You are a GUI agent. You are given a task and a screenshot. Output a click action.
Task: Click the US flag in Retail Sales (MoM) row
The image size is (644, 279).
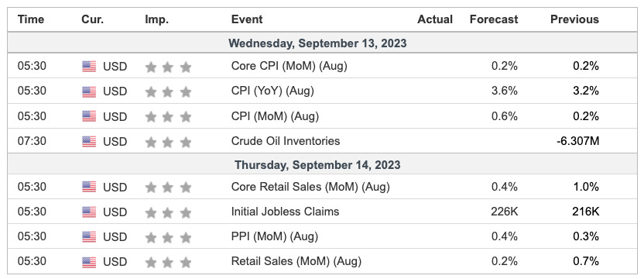[x=89, y=262]
